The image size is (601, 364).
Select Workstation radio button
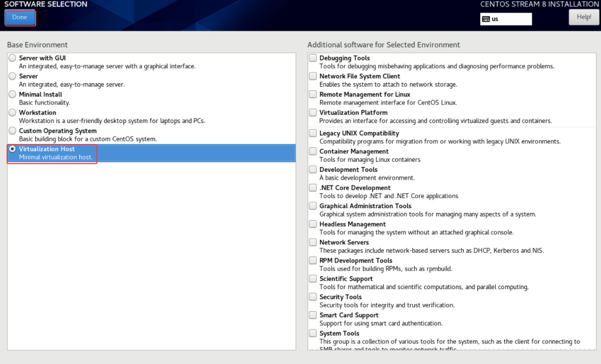pyautogui.click(x=12, y=112)
